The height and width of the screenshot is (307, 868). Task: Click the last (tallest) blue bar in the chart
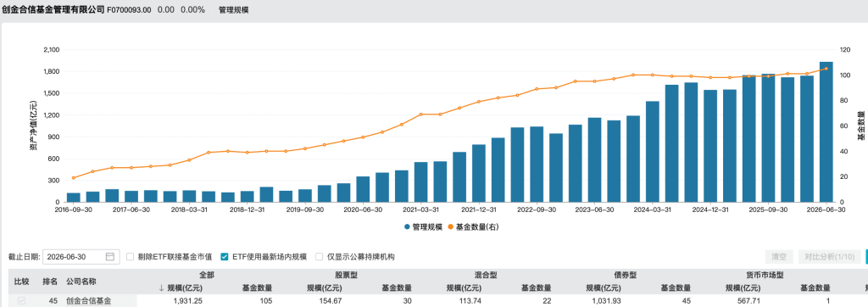tap(826, 132)
